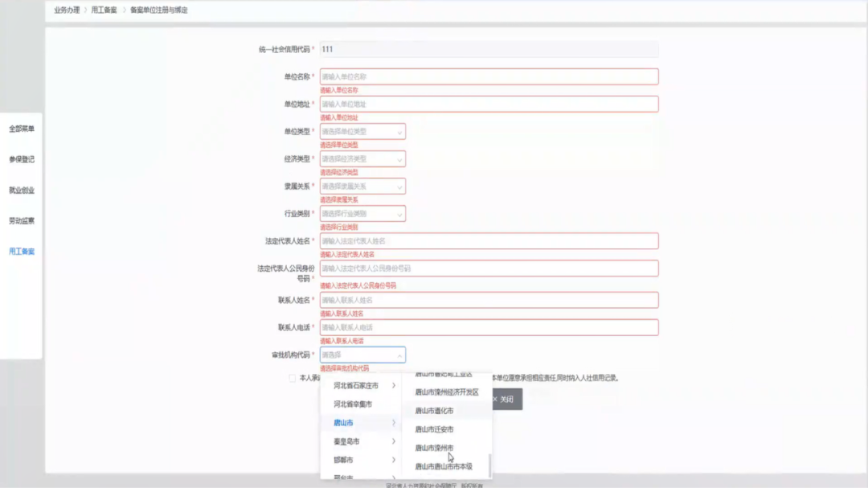Pick 唐山市迁安市 in the list
This screenshot has height=488, width=868.
pos(435,429)
